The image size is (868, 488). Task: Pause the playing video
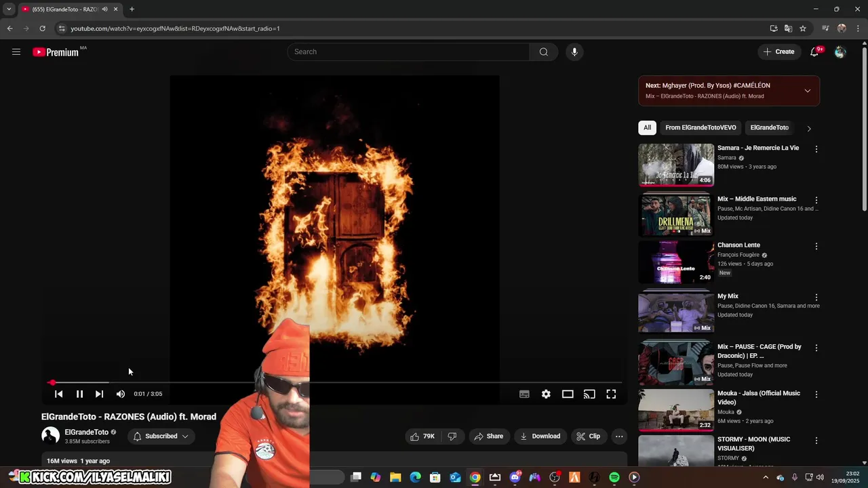(79, 394)
